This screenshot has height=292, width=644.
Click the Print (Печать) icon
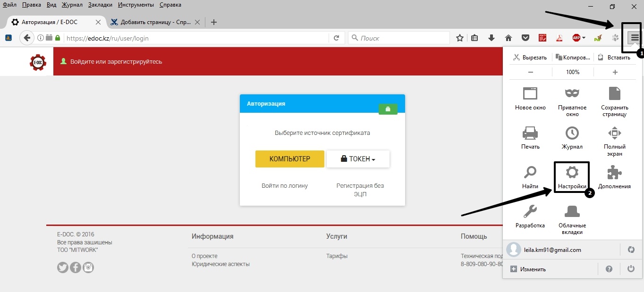tap(530, 134)
